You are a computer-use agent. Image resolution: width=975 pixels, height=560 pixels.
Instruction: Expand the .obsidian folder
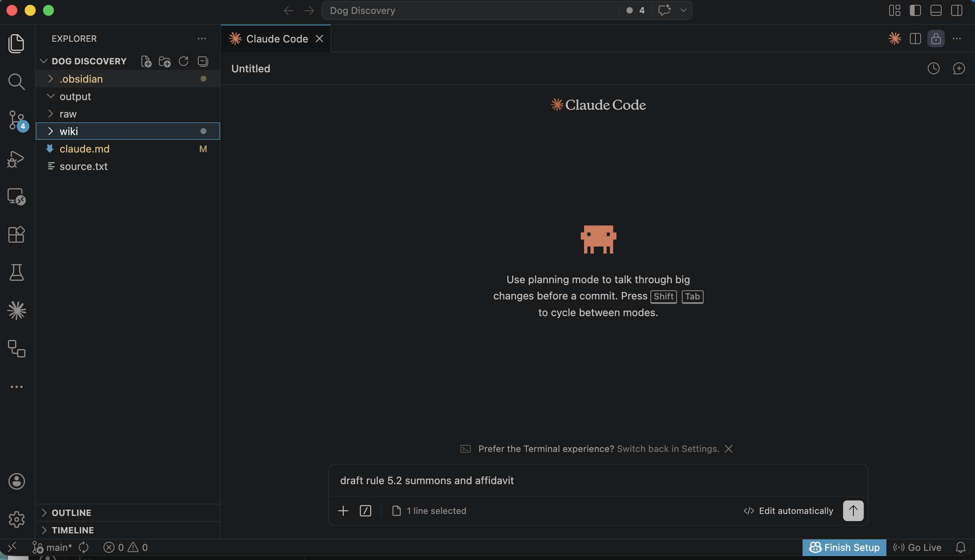click(x=128, y=79)
